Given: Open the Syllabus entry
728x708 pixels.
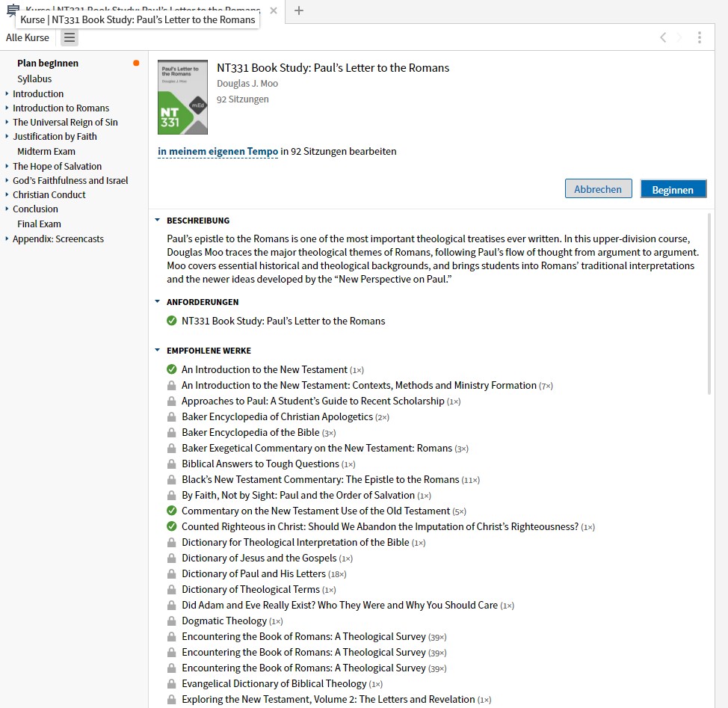Looking at the screenshot, I should 34,79.
